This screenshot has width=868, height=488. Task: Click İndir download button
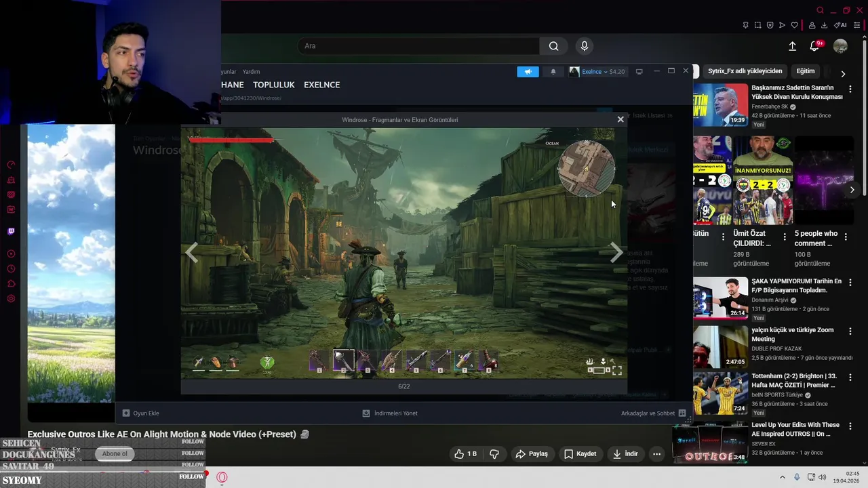pyautogui.click(x=625, y=453)
